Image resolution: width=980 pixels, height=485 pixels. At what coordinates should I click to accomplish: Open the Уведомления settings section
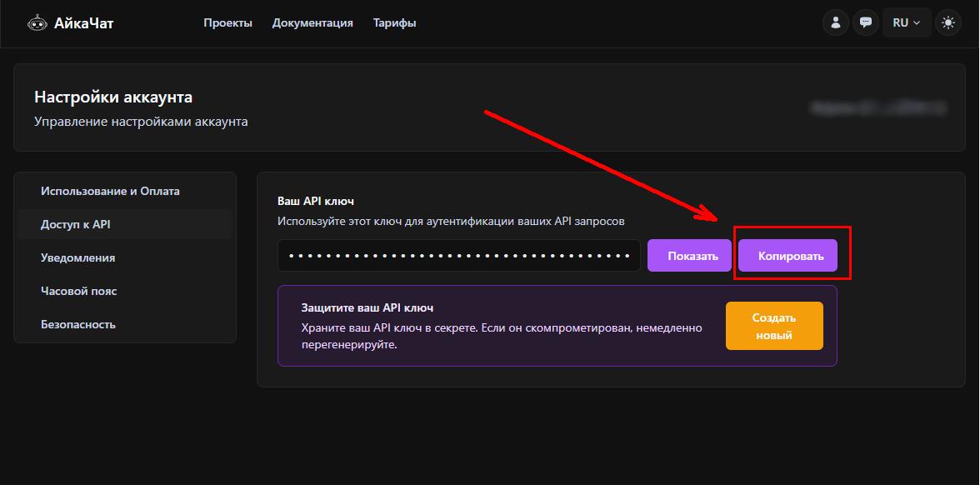(77, 257)
